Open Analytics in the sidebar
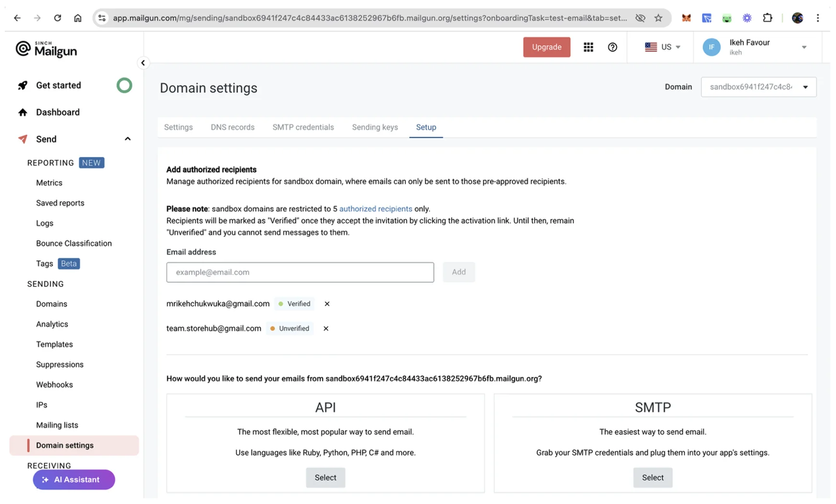 52,324
